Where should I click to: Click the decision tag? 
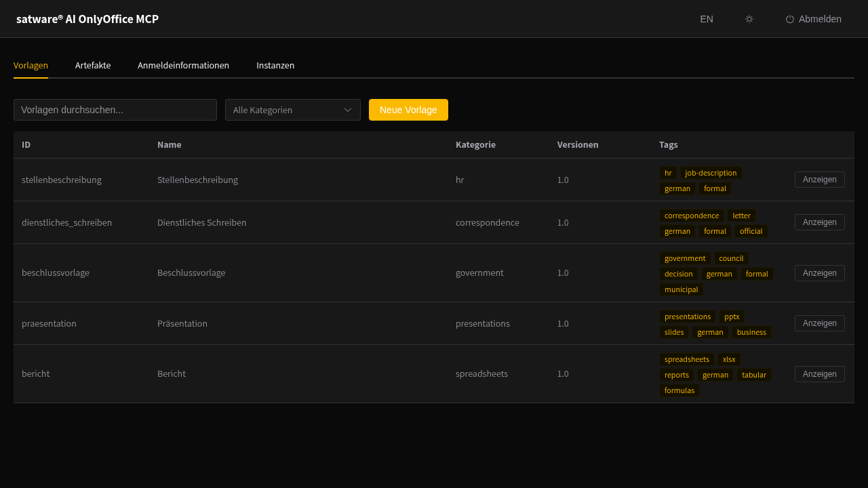coord(679,274)
